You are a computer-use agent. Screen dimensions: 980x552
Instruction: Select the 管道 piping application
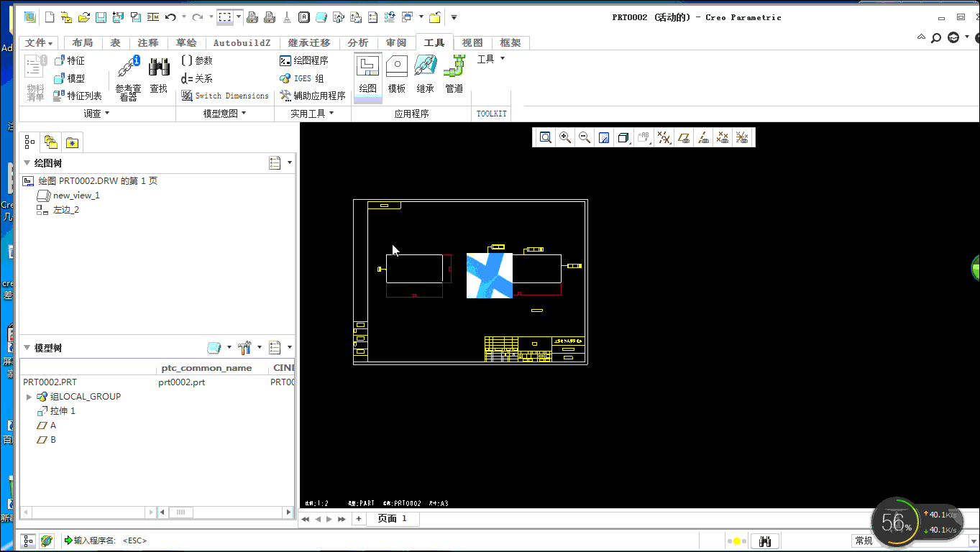pyautogui.click(x=454, y=75)
